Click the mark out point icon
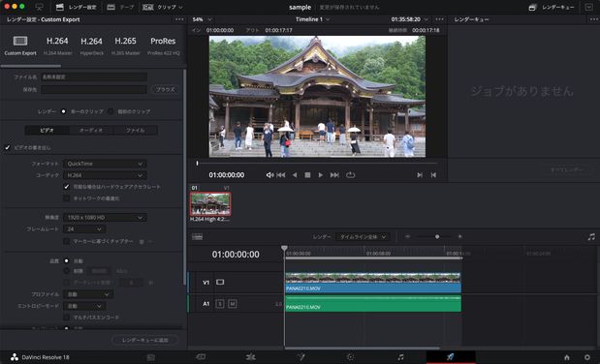Image resolution: width=600 pixels, height=364 pixels. click(433, 174)
